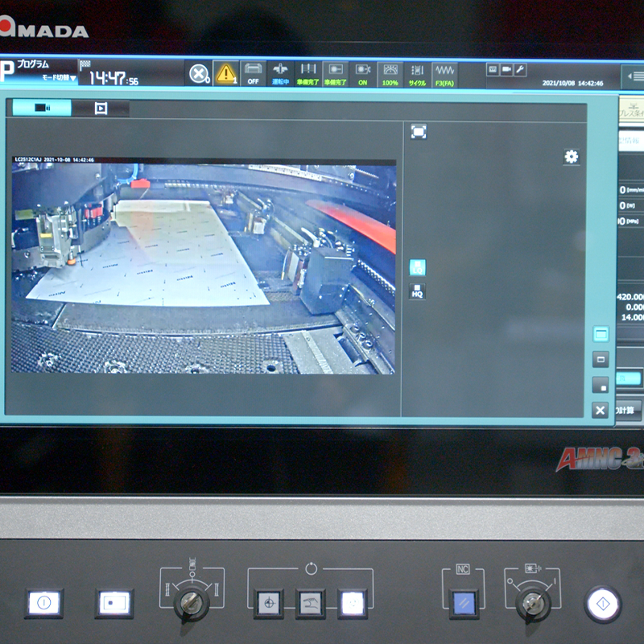Viewport: 644px width, 644px height.
Task: Open the モード切替 mode dropdown
Action: pyautogui.click(x=60, y=77)
